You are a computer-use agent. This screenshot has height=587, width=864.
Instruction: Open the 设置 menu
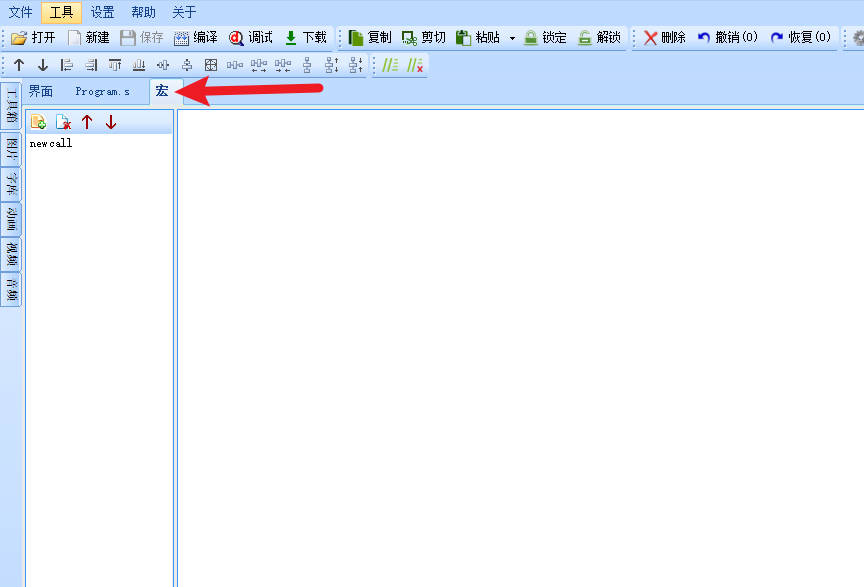pos(102,12)
